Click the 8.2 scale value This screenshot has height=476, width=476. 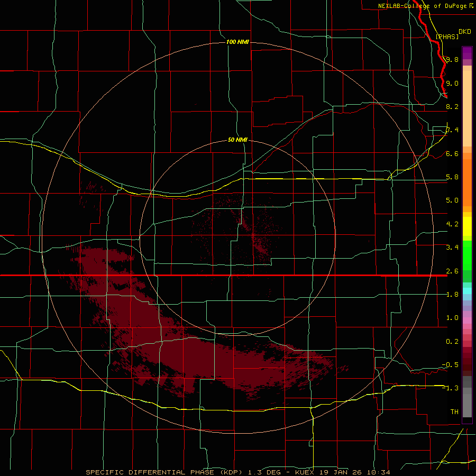click(x=452, y=106)
